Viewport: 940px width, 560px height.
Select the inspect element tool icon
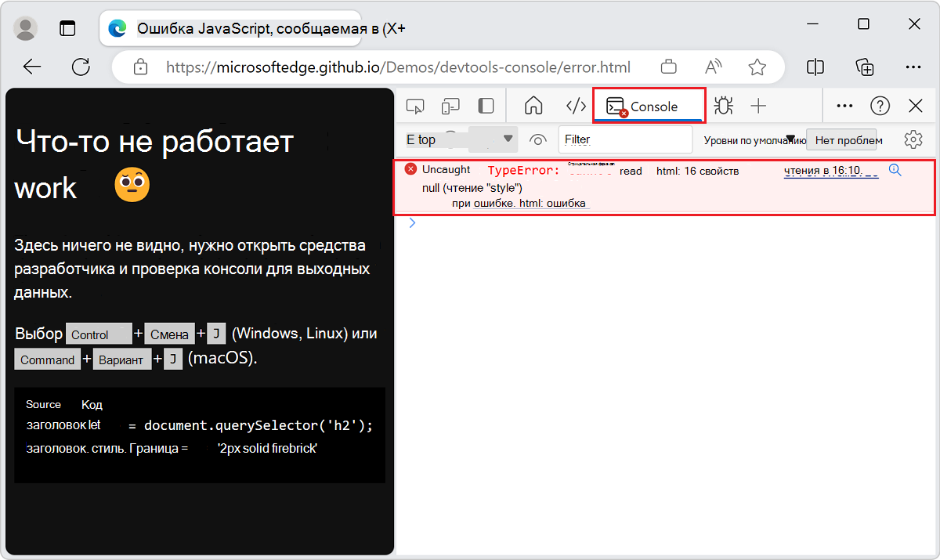coord(415,105)
